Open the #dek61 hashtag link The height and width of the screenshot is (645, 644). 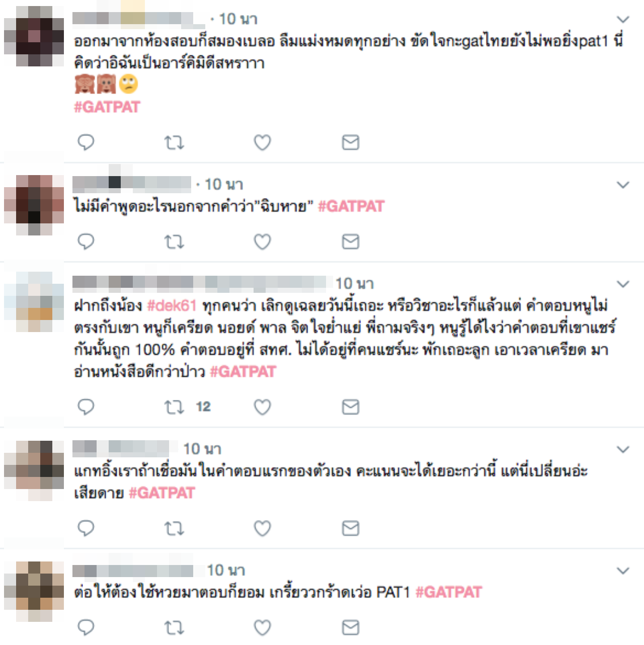(x=172, y=305)
